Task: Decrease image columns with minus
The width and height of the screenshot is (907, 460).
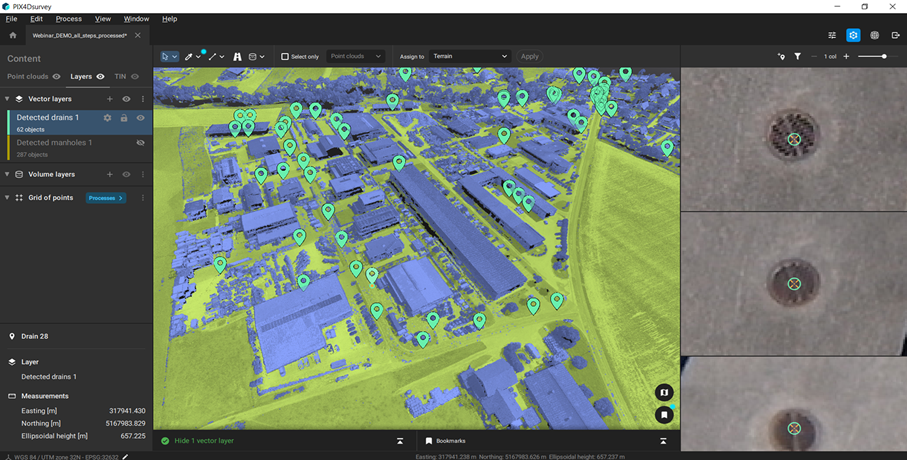Action: click(814, 56)
